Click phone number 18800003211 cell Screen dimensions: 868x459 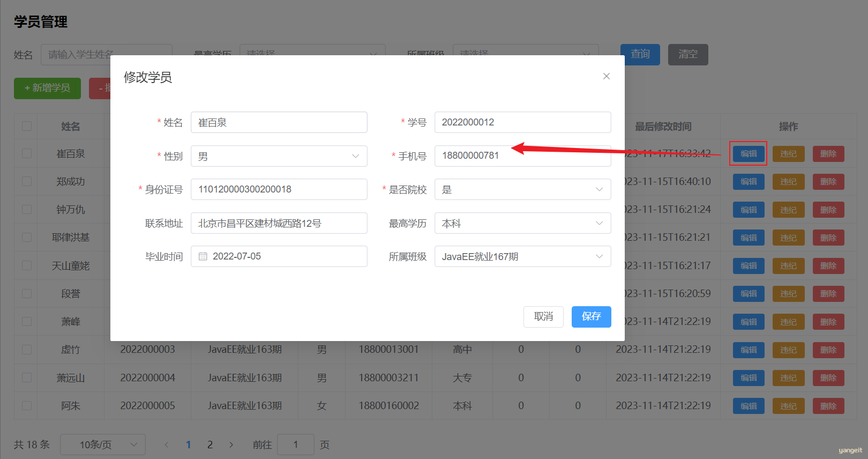pyautogui.click(x=388, y=377)
